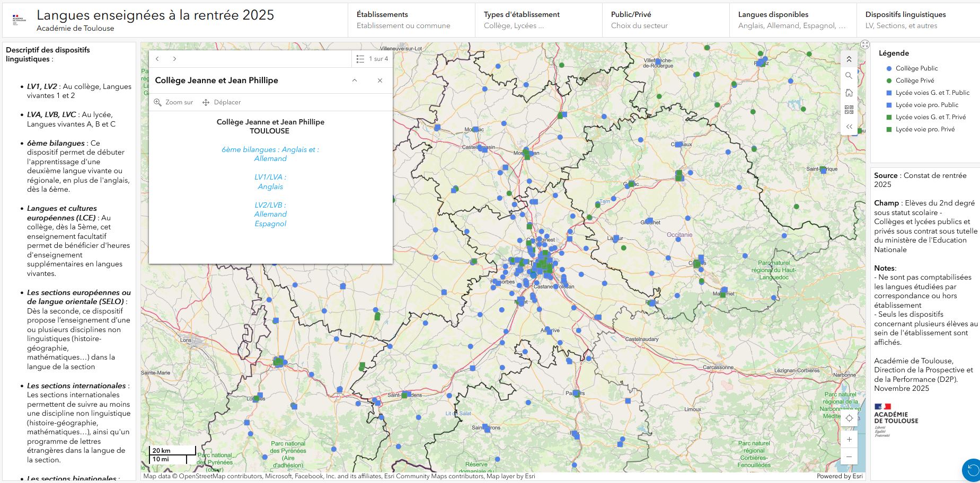Click the "Carcassonne" map label
The height and width of the screenshot is (483, 980).
point(718,367)
